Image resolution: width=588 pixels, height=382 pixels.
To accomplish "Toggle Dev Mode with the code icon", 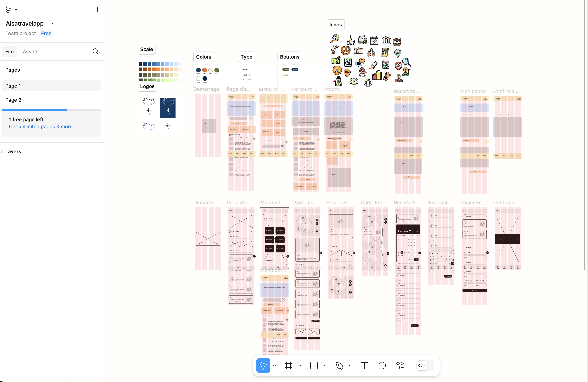I will click(422, 366).
